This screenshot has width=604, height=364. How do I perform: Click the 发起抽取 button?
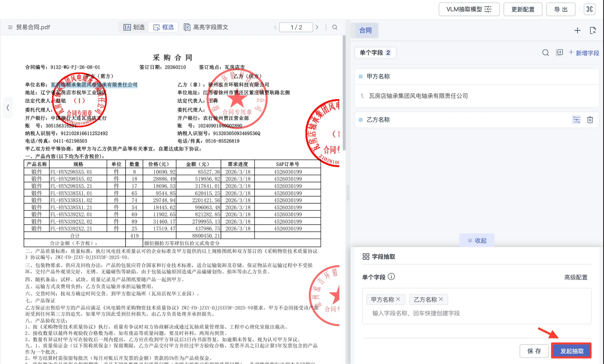pyautogui.click(x=572, y=351)
